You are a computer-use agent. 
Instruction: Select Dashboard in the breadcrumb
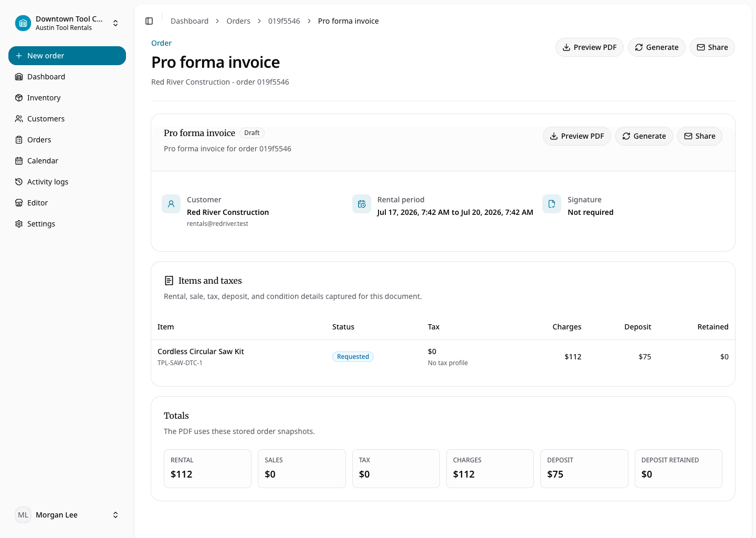(190, 21)
